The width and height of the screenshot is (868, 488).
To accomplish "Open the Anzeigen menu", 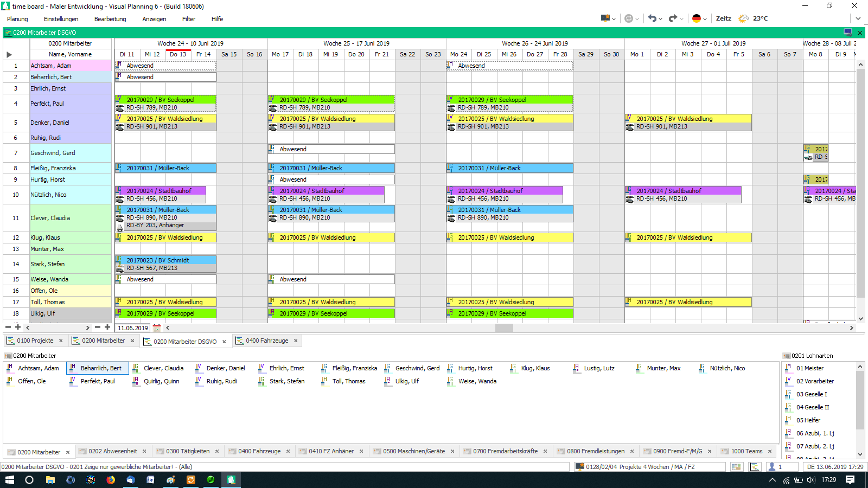I will coord(155,19).
